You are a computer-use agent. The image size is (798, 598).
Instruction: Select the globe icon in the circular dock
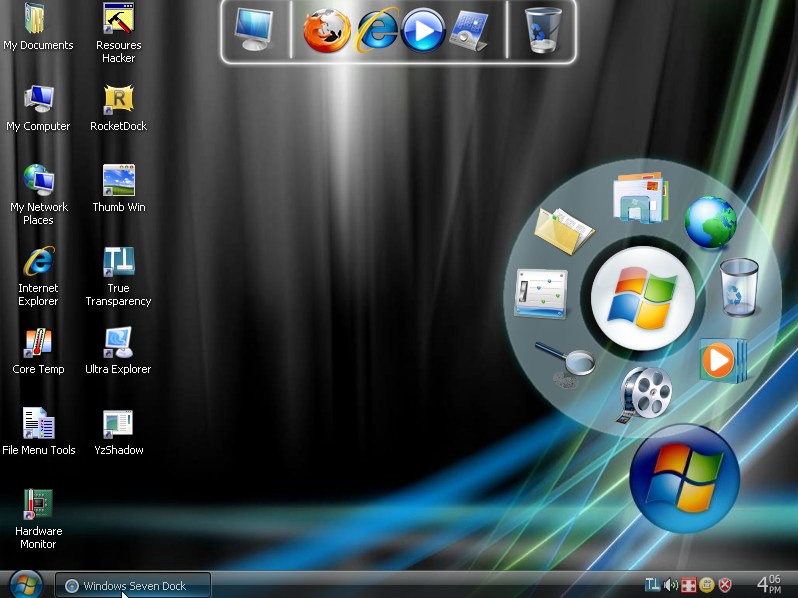[x=710, y=222]
